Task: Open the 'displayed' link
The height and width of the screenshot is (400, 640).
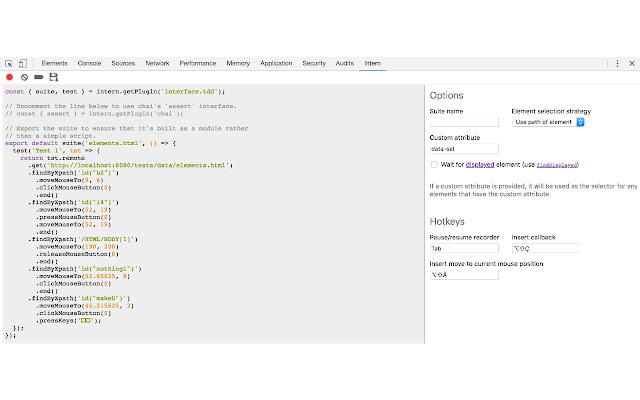Action: tap(480, 164)
